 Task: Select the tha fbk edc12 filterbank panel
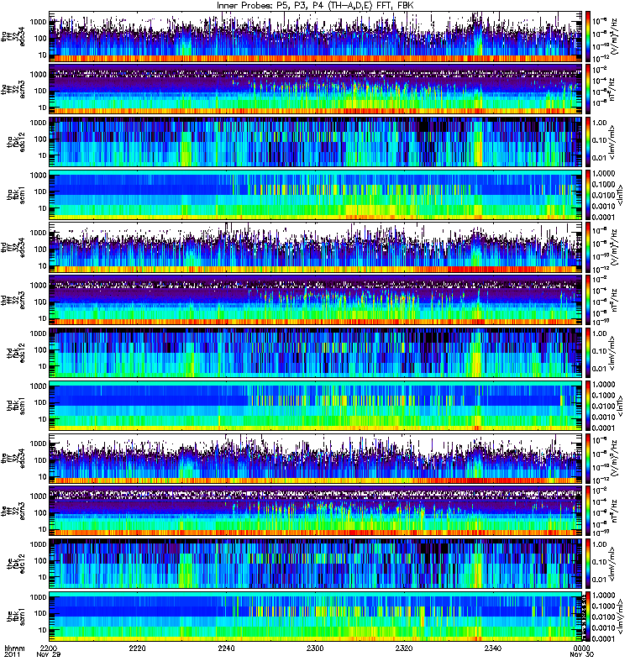316,142
